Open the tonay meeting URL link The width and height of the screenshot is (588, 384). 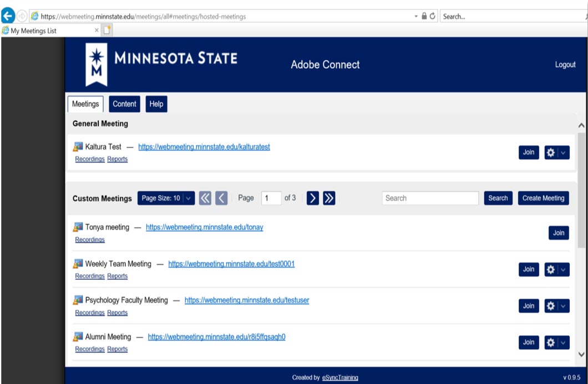(x=204, y=227)
